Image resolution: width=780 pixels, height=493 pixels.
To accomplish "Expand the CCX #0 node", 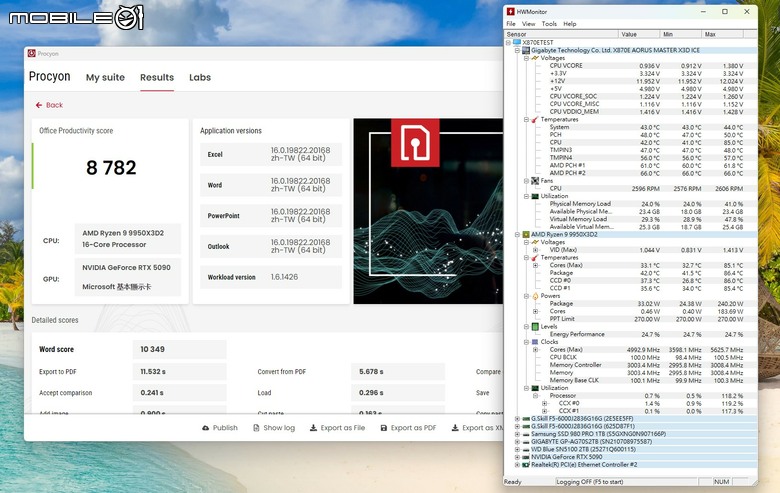I will (x=544, y=403).
